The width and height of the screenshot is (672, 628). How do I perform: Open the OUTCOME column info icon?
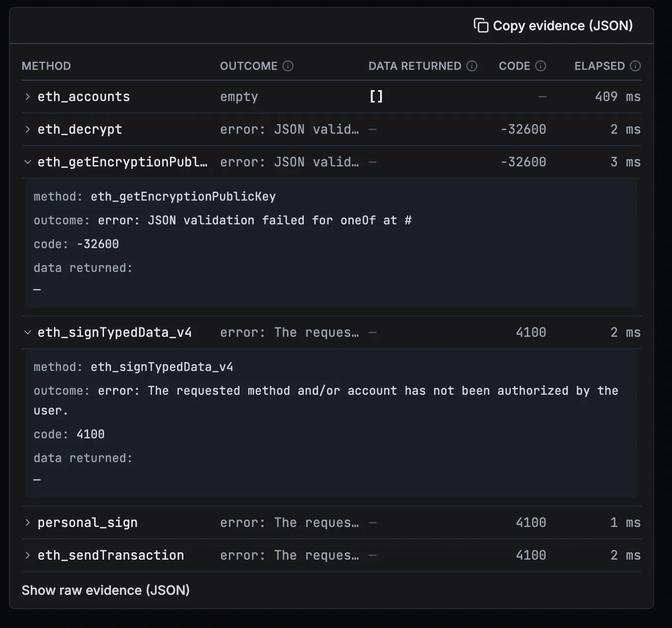(288, 66)
